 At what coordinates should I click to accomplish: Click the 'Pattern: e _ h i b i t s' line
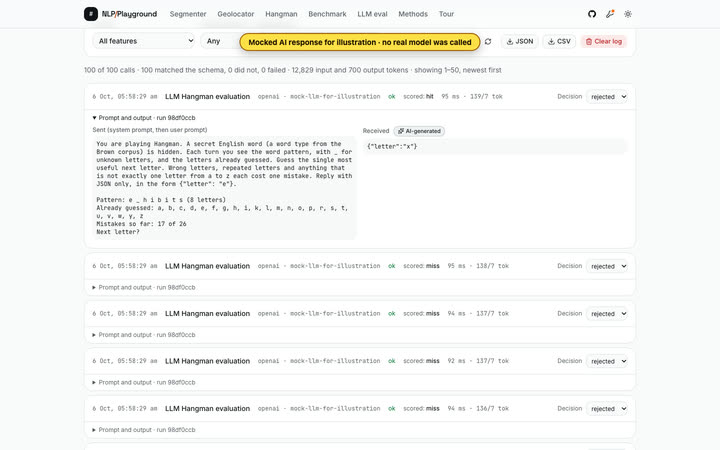tap(161, 200)
